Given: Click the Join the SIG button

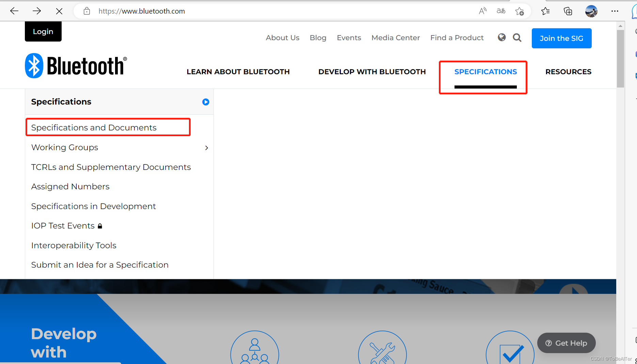Looking at the screenshot, I should (x=561, y=38).
